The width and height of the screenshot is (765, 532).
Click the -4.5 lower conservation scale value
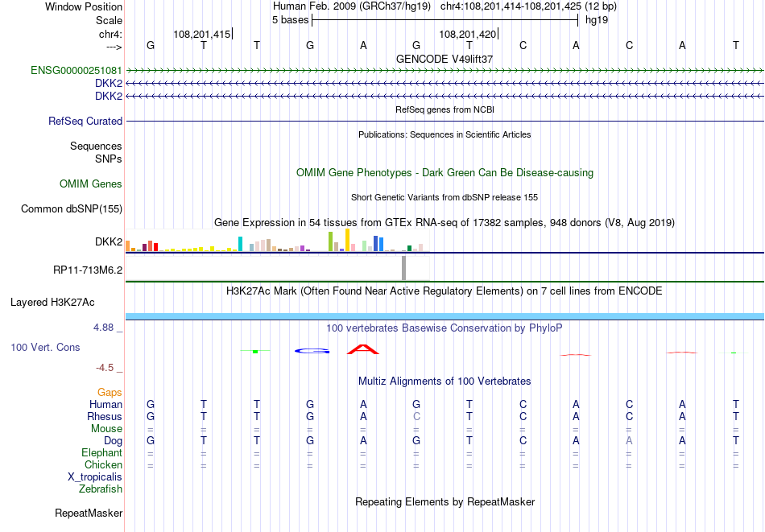click(105, 368)
